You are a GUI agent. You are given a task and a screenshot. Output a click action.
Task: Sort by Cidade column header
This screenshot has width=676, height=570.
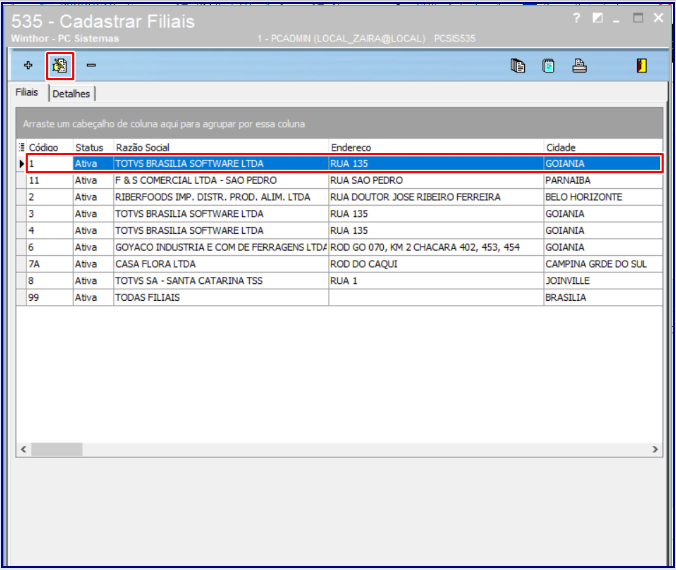point(603,147)
